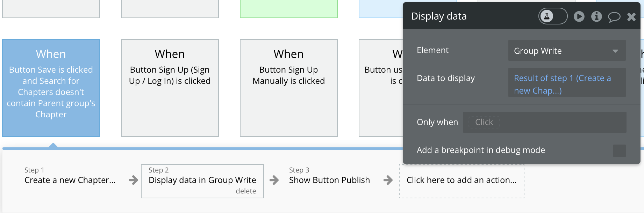This screenshot has height=213, width=644.
Task: Click here to add an action
Action: (x=461, y=181)
